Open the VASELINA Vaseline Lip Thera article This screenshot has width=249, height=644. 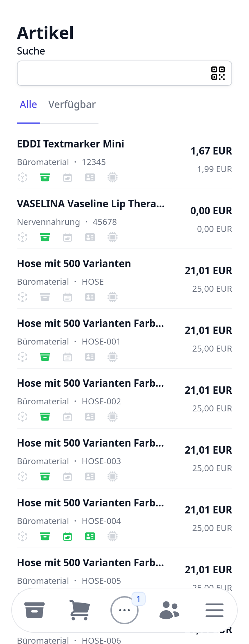[x=91, y=204]
